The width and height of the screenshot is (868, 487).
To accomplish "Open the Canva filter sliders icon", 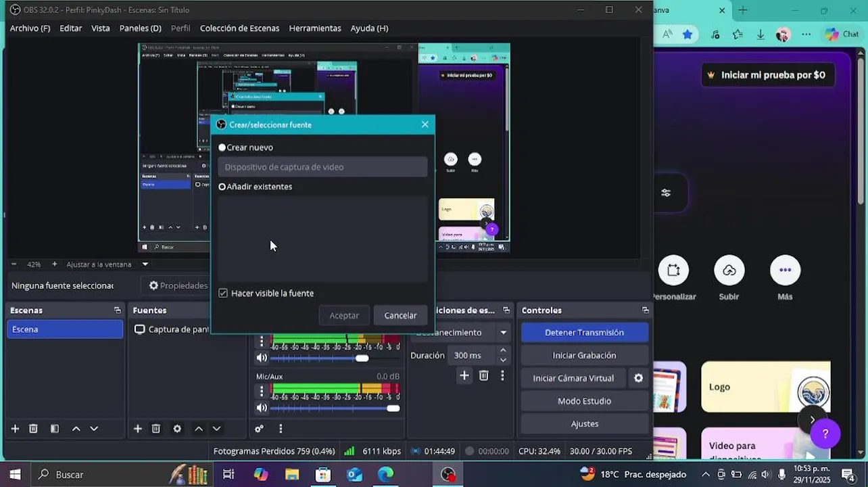I will [x=666, y=193].
